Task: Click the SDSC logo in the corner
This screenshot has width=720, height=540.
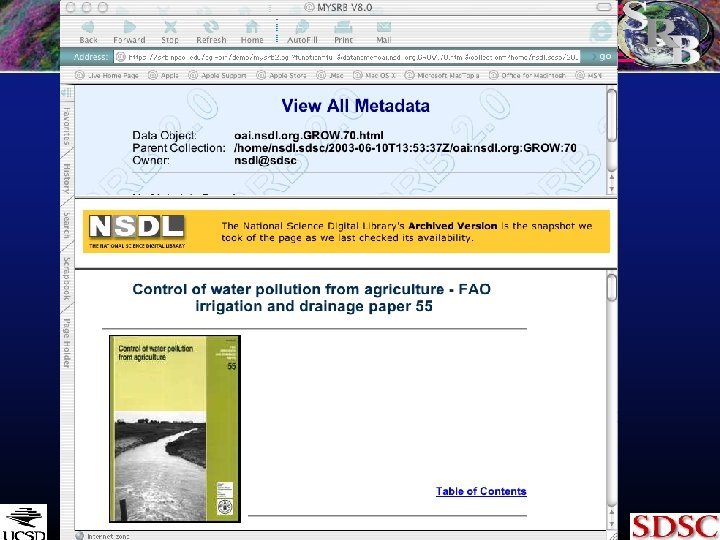Action: (x=675, y=526)
